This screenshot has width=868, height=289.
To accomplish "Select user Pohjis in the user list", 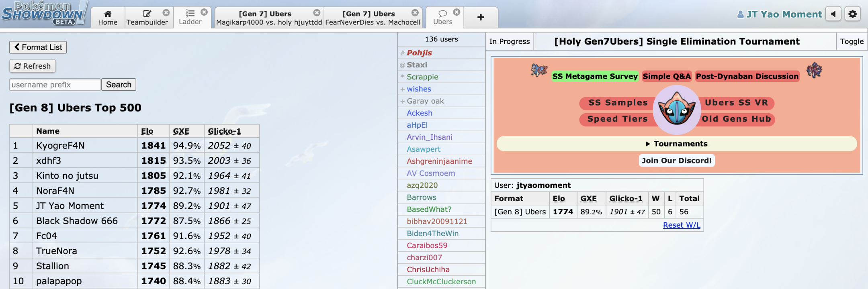I will click(419, 53).
